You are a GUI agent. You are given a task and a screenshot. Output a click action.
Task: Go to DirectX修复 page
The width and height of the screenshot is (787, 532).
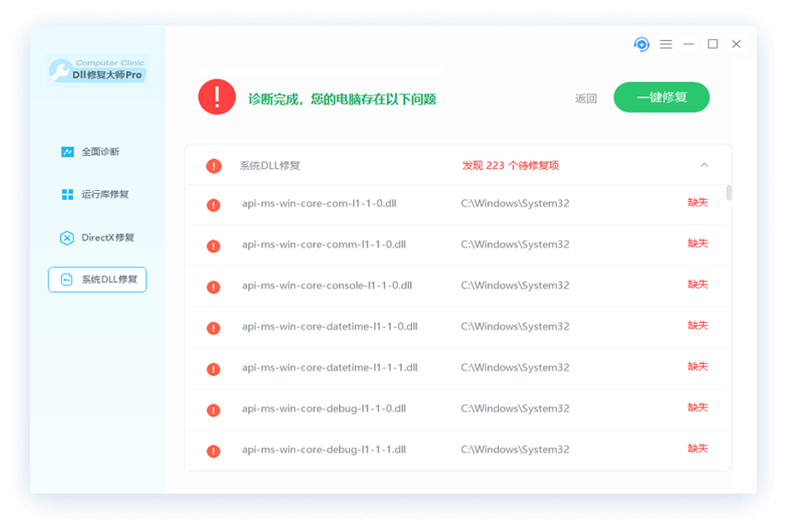click(107, 238)
